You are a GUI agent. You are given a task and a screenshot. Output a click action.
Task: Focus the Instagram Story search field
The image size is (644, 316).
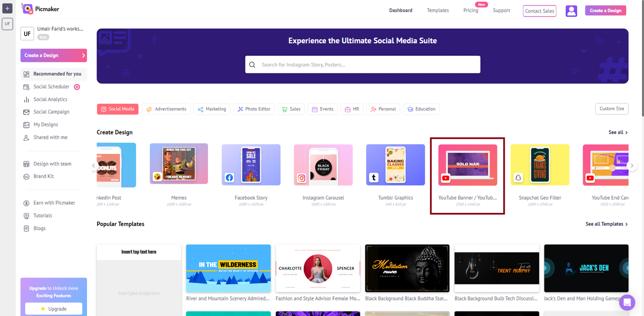363,64
